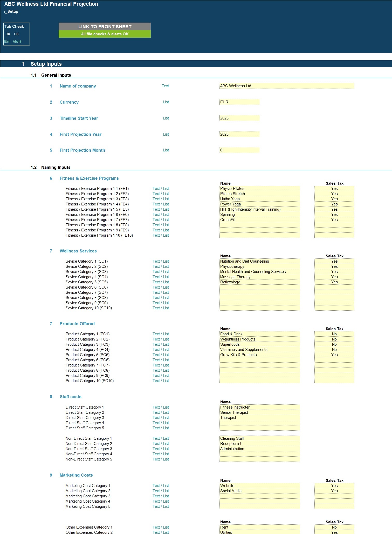The height and width of the screenshot is (534, 392).
Task: Select the Rent expense cell
Action: click(x=260, y=527)
